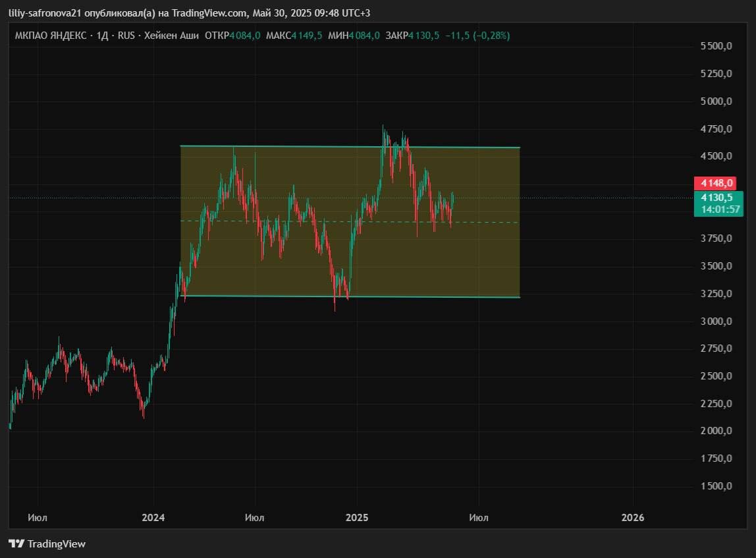The width and height of the screenshot is (756, 558).
Task: Click the 4 500,0 price axis label
Action: (716, 155)
